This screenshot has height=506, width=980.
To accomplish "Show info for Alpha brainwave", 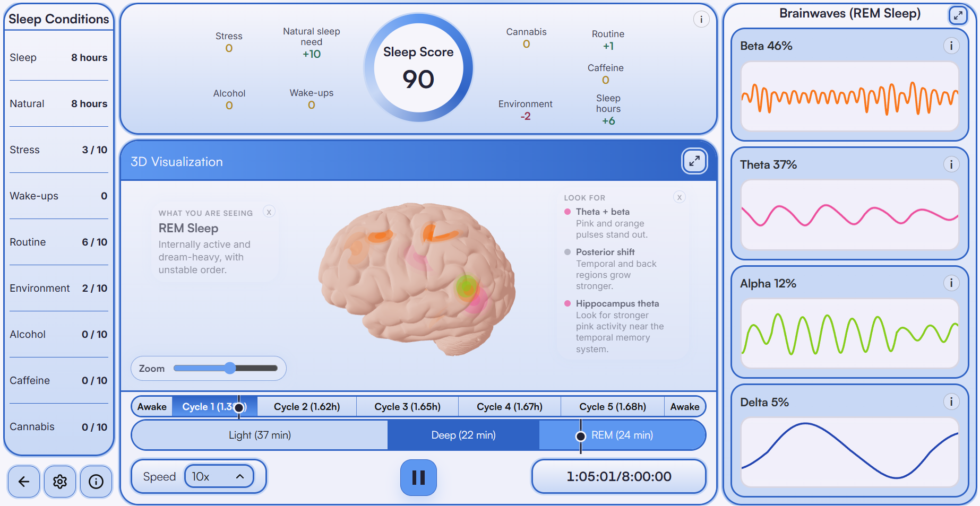I will [x=951, y=283].
